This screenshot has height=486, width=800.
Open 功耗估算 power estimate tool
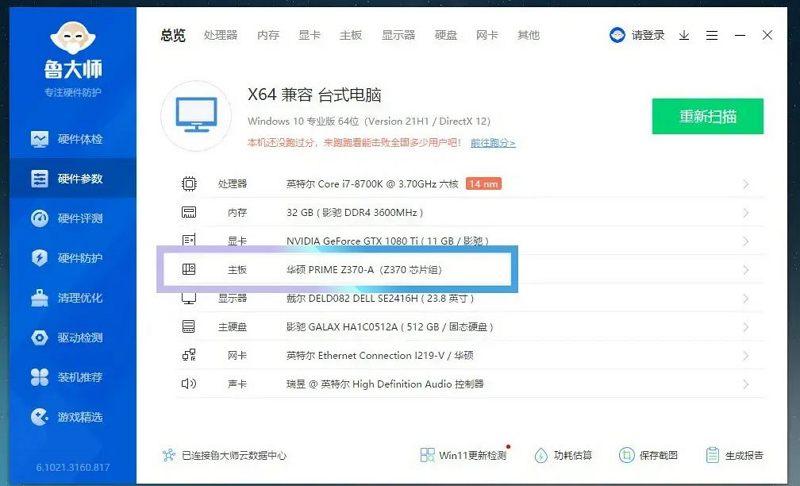coord(563,455)
